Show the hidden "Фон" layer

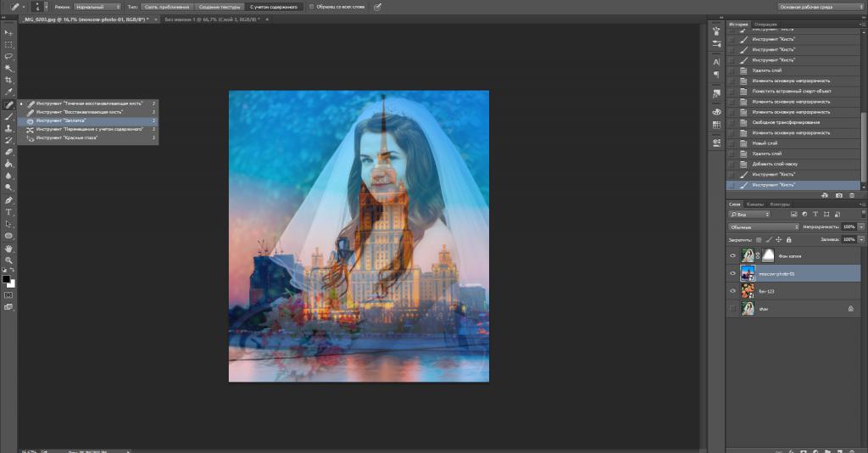(732, 310)
